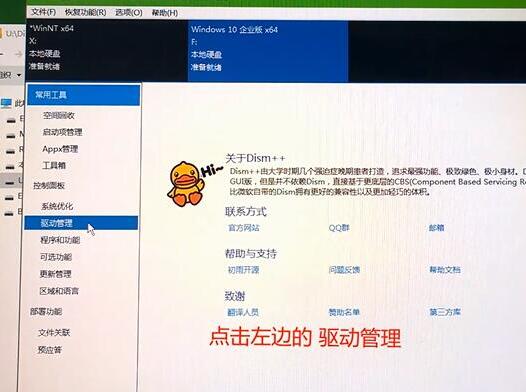
Task: Follow the 邮箱 link
Action: (x=436, y=228)
